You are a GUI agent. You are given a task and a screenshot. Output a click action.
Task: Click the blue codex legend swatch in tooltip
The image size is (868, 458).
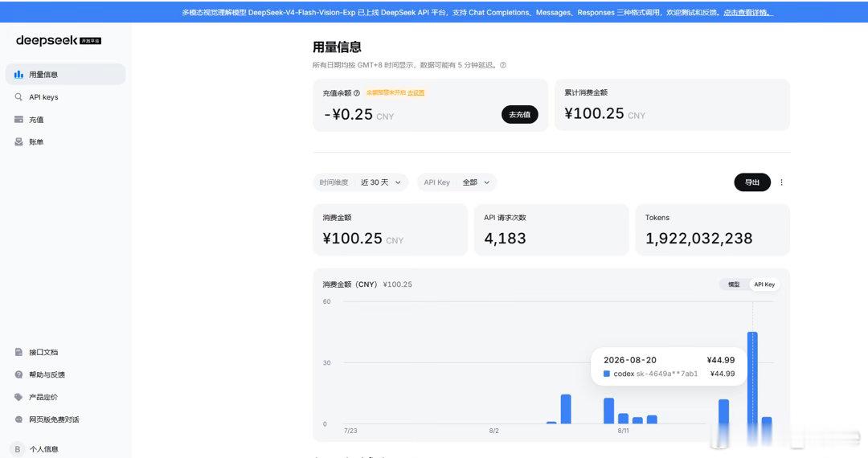pos(607,374)
